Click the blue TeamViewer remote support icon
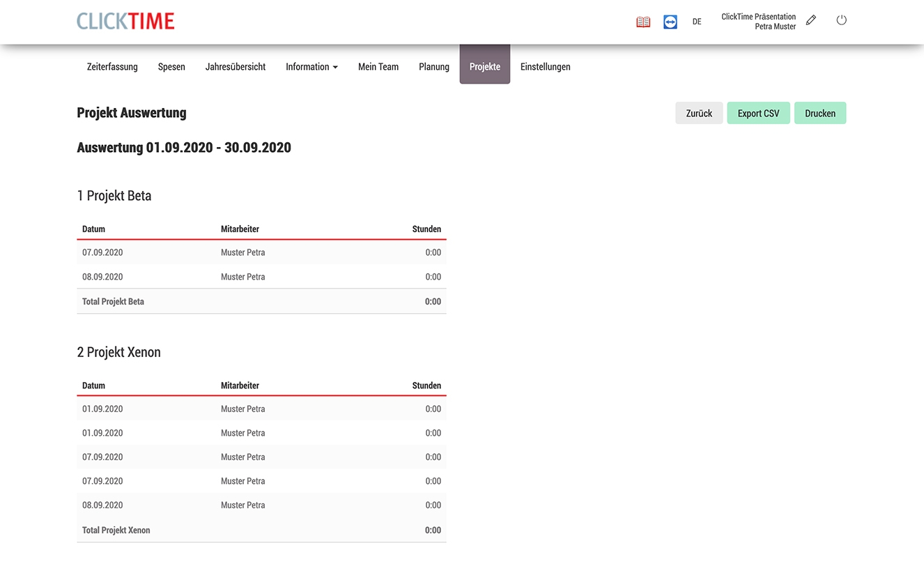Image resolution: width=924 pixels, height=580 pixels. tap(670, 22)
